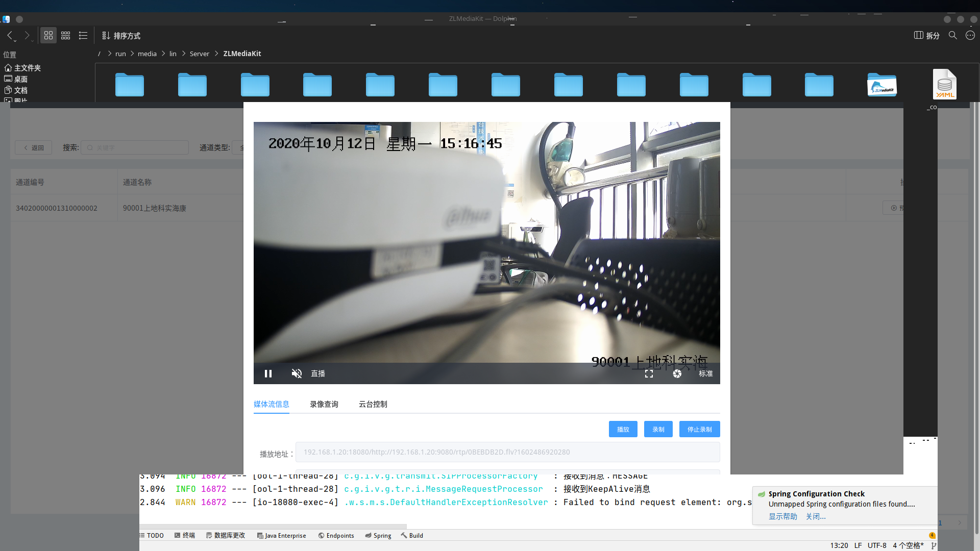Screen dimensions: 980x551
Task: Open the 排序方式 sort menu
Action: [121, 36]
